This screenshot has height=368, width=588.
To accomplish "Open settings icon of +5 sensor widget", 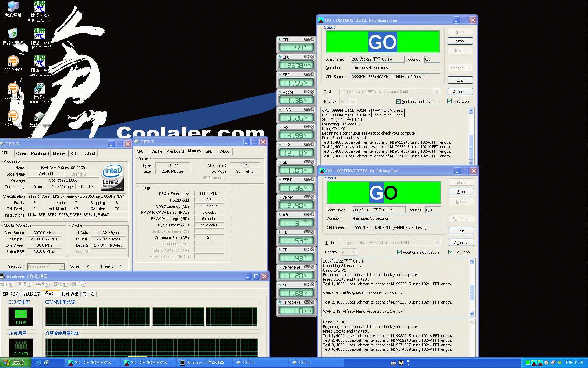I will tap(307, 127).
